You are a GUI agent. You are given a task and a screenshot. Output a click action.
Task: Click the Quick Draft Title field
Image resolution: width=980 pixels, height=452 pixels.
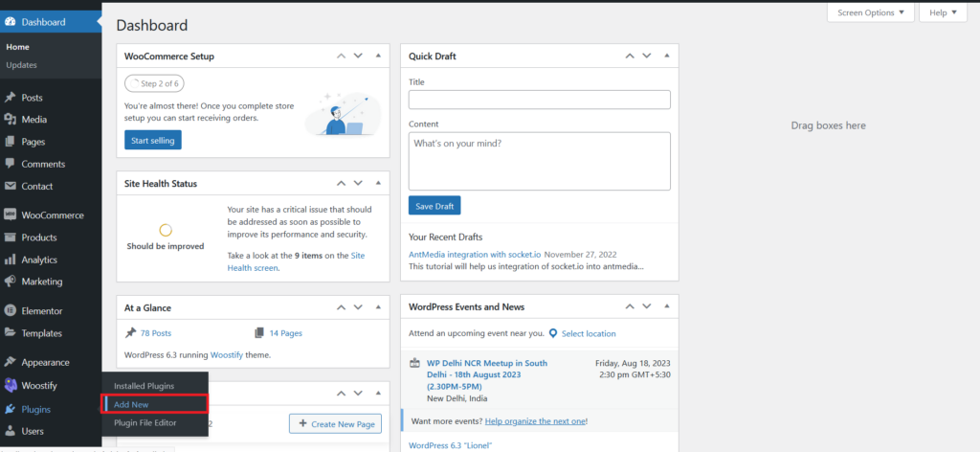pos(540,100)
